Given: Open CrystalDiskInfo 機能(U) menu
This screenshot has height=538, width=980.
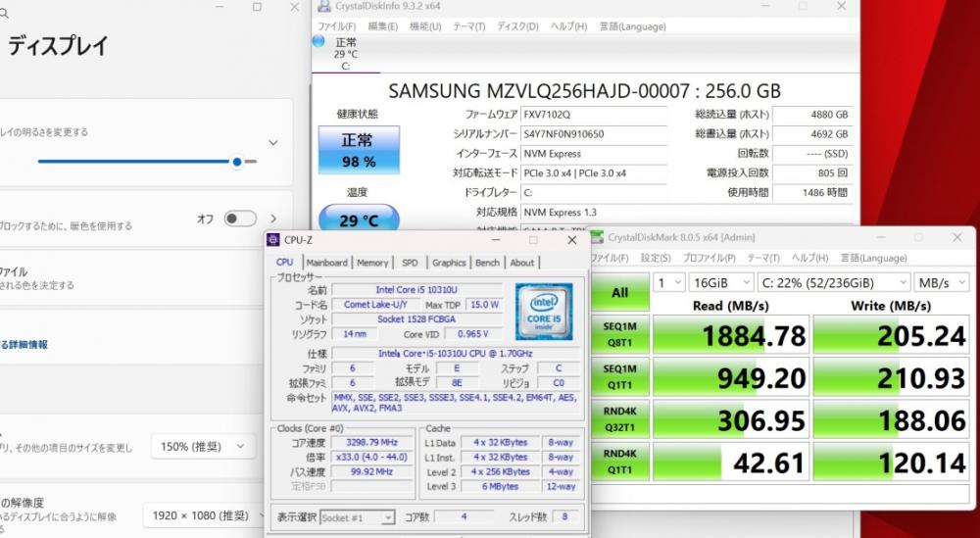Looking at the screenshot, I should pyautogui.click(x=425, y=26).
